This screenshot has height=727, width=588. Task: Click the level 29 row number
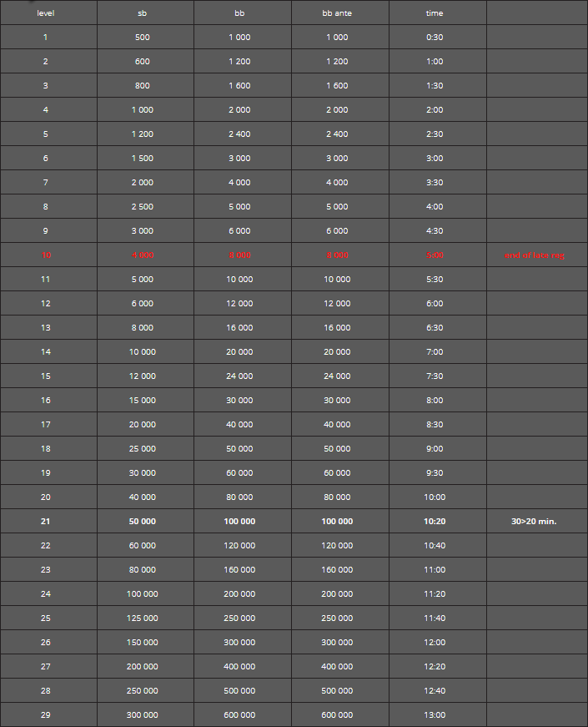pyautogui.click(x=45, y=715)
